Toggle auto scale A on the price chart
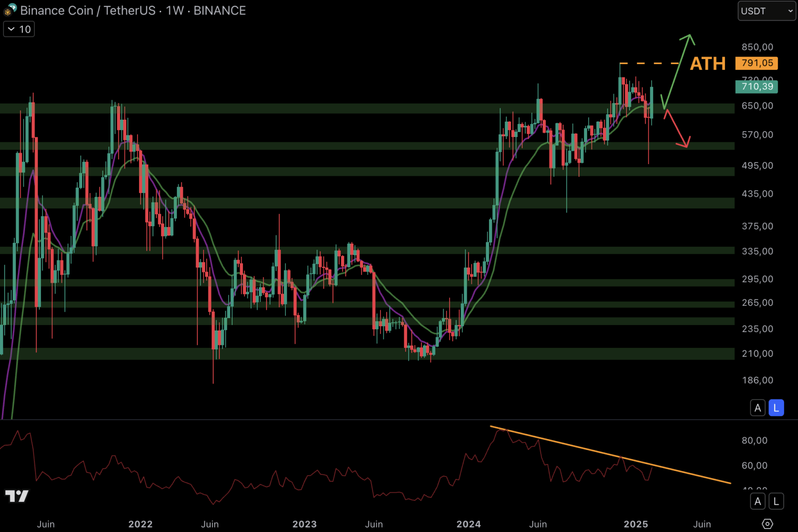Image resolution: width=798 pixels, height=532 pixels. [758, 408]
